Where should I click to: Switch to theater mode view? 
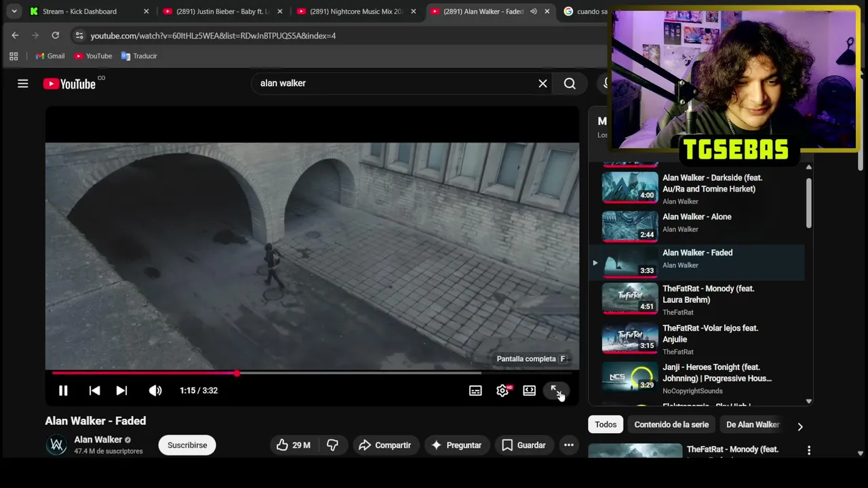[529, 390]
